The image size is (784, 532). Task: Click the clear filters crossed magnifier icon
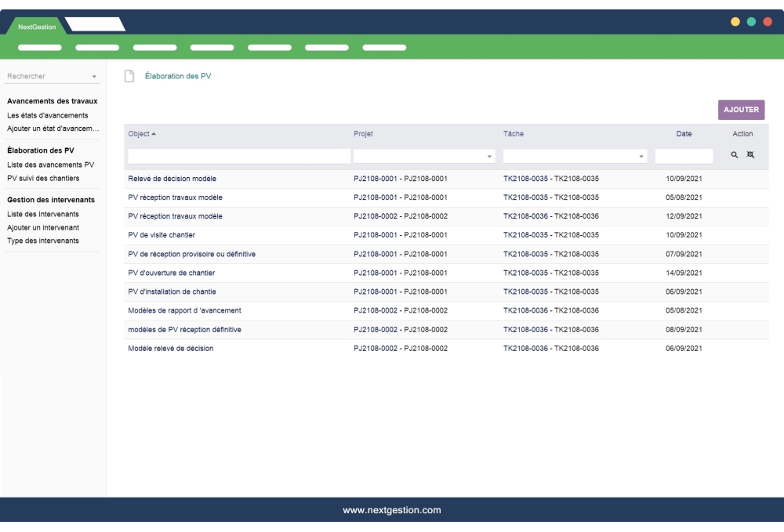(x=748, y=156)
